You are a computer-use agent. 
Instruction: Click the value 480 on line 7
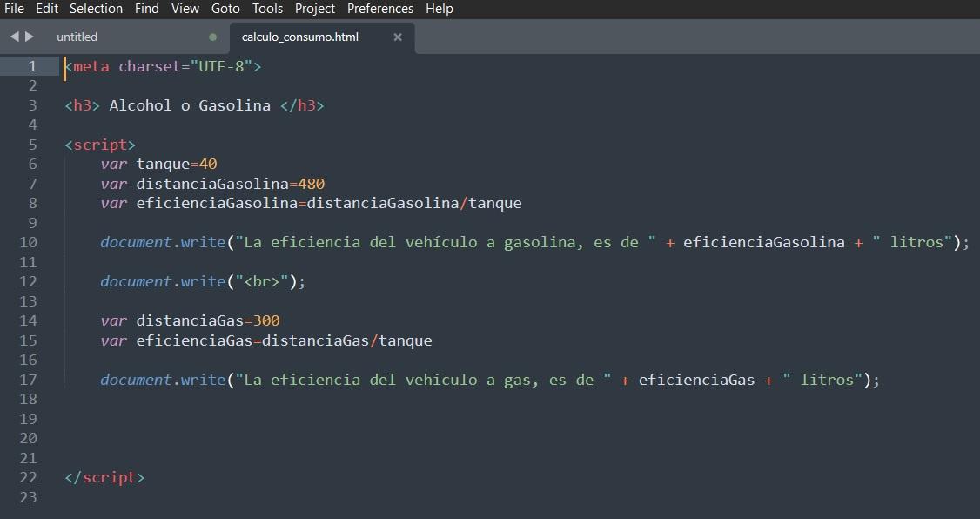click(312, 184)
